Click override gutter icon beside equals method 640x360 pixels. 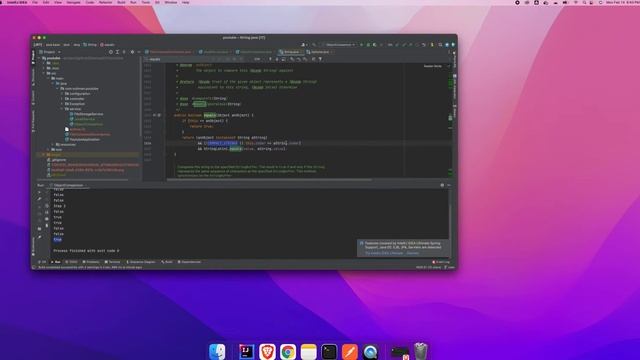(154, 115)
